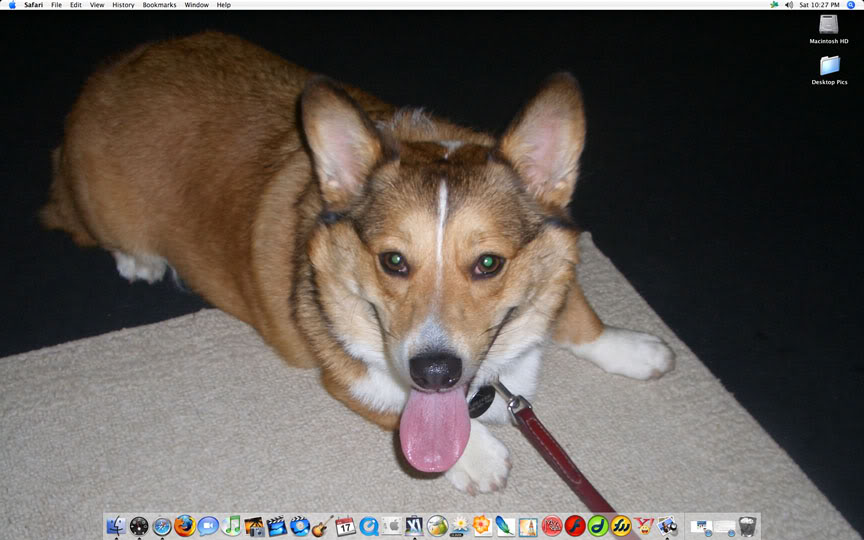Launch GarageBand guitar icon

tap(323, 526)
